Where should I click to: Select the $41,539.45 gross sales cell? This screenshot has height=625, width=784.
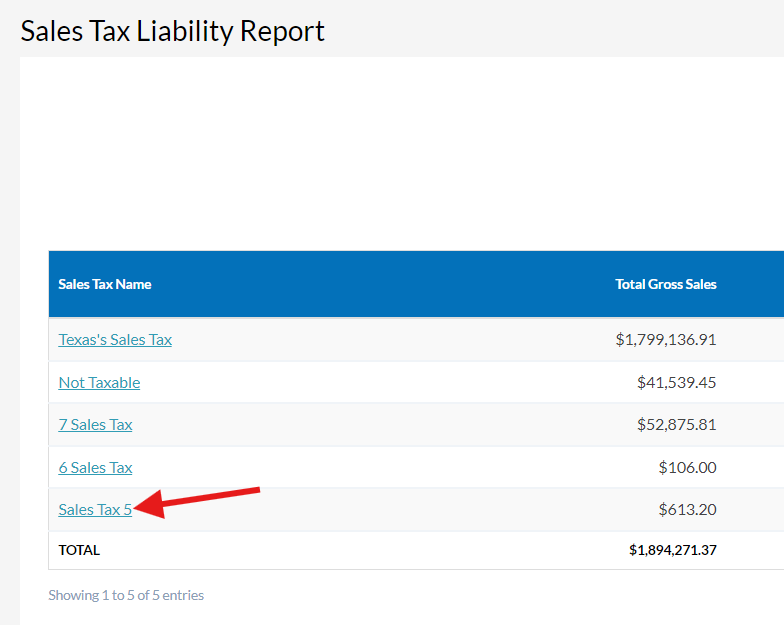click(676, 383)
